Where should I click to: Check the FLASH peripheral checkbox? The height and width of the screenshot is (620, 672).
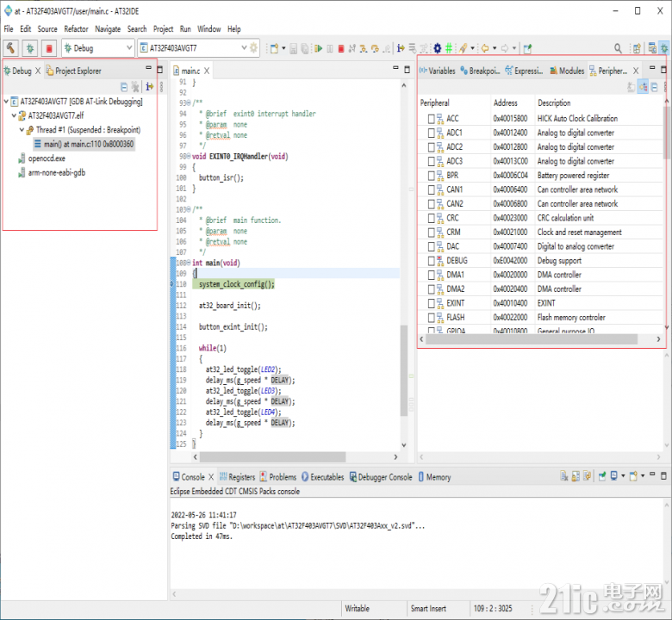(x=432, y=318)
